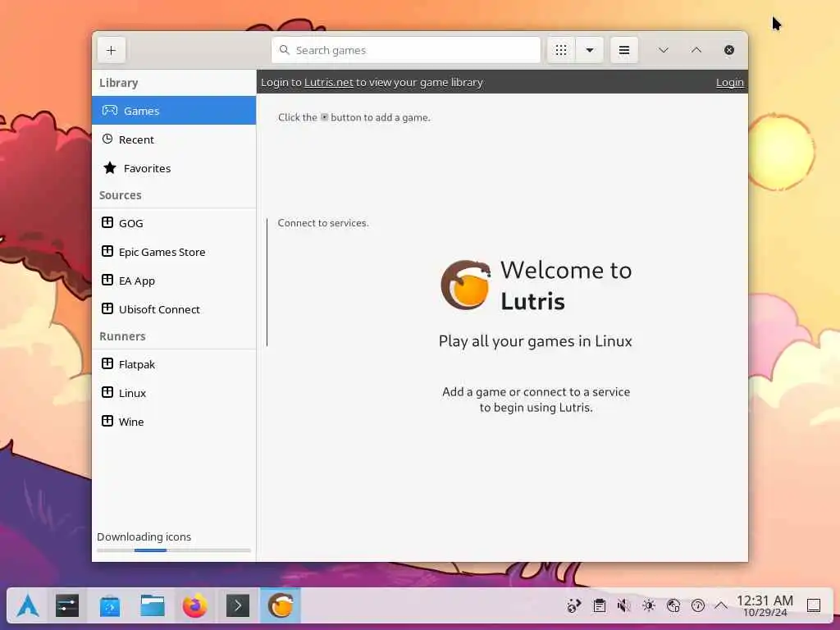This screenshot has height=630, width=840.
Task: Click the clock icon beside Recent
Action: tap(107, 139)
